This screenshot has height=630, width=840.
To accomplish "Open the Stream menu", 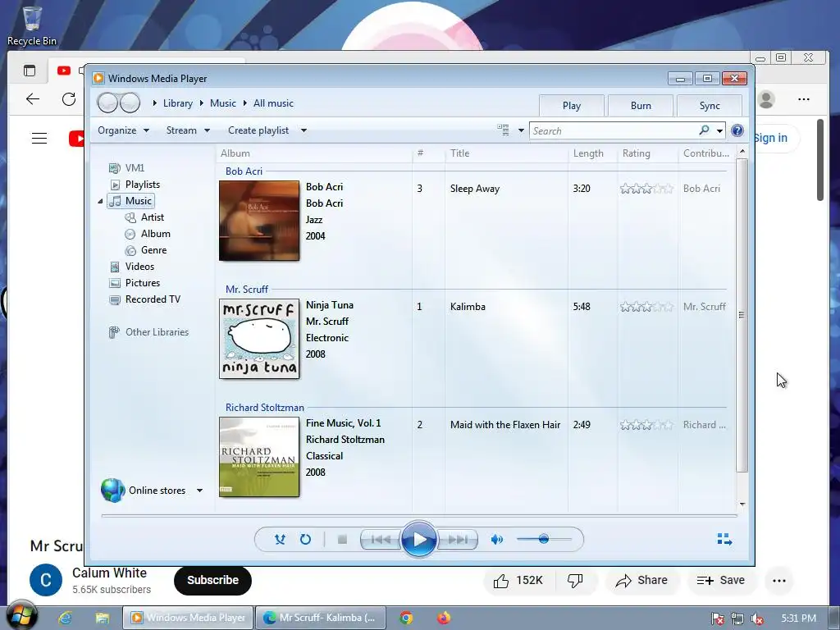I will coord(188,130).
